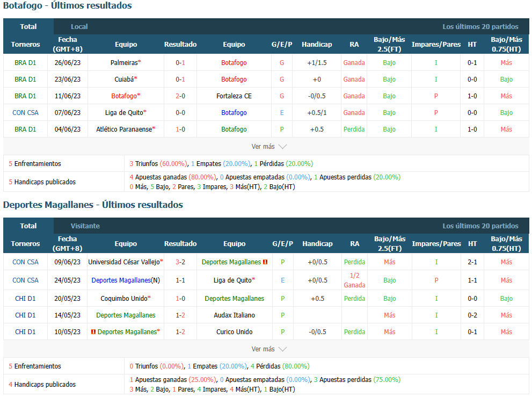Click the 4 Handicaps publicados label
Screen dimensions: 532x397
click(42, 385)
